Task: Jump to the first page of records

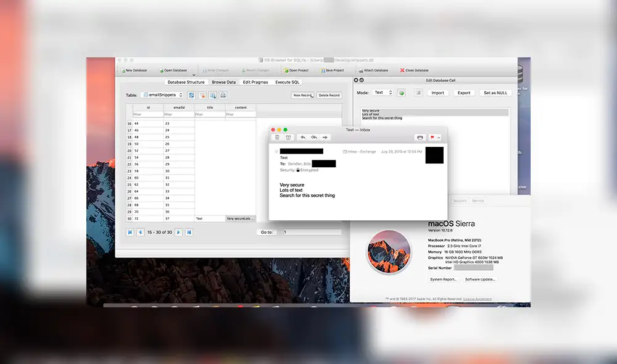Action: click(x=130, y=231)
